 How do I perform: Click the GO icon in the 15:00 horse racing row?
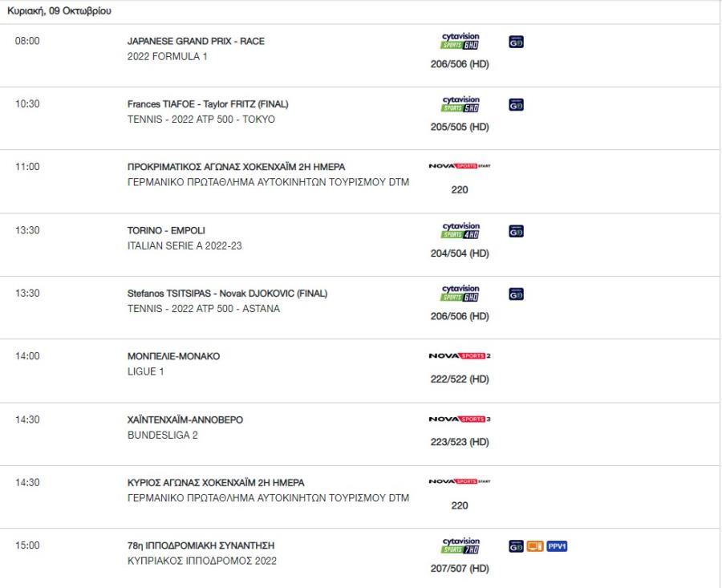[x=516, y=546]
